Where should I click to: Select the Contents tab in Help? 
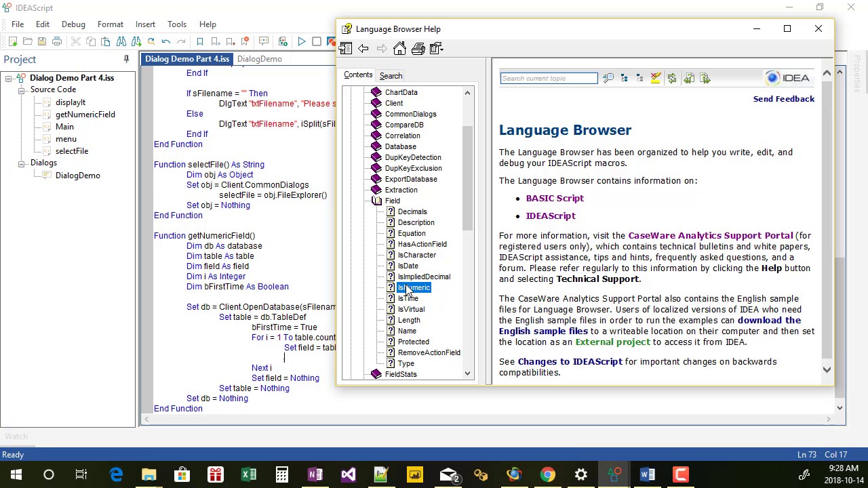(x=358, y=75)
